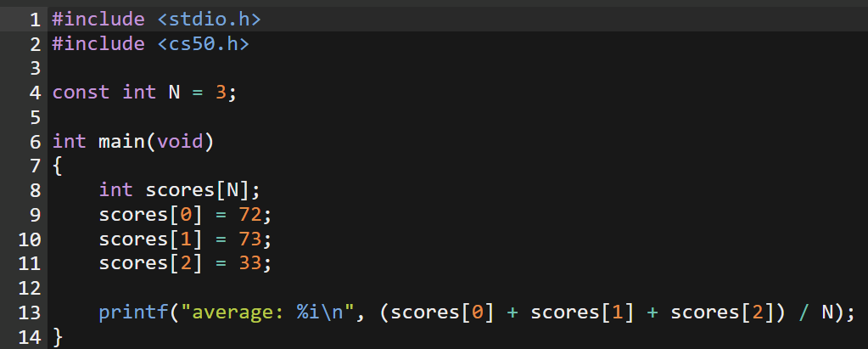Click line number 13 in the gutter
This screenshot has height=349, width=868.
[x=30, y=312]
